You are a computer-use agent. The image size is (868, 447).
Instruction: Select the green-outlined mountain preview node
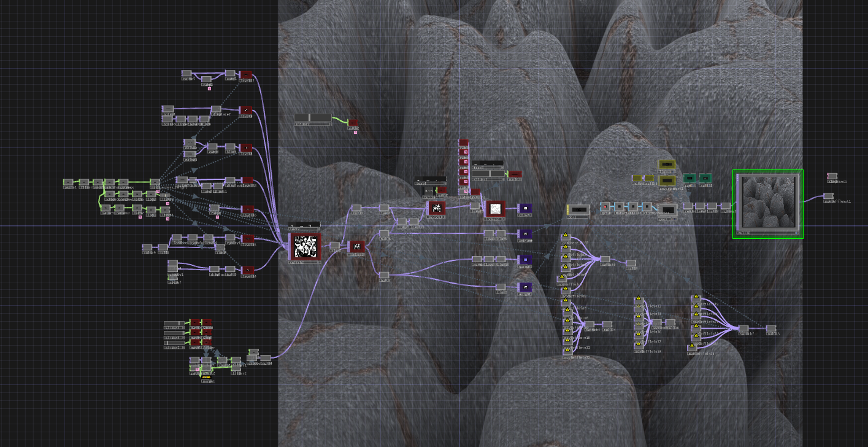(768, 204)
